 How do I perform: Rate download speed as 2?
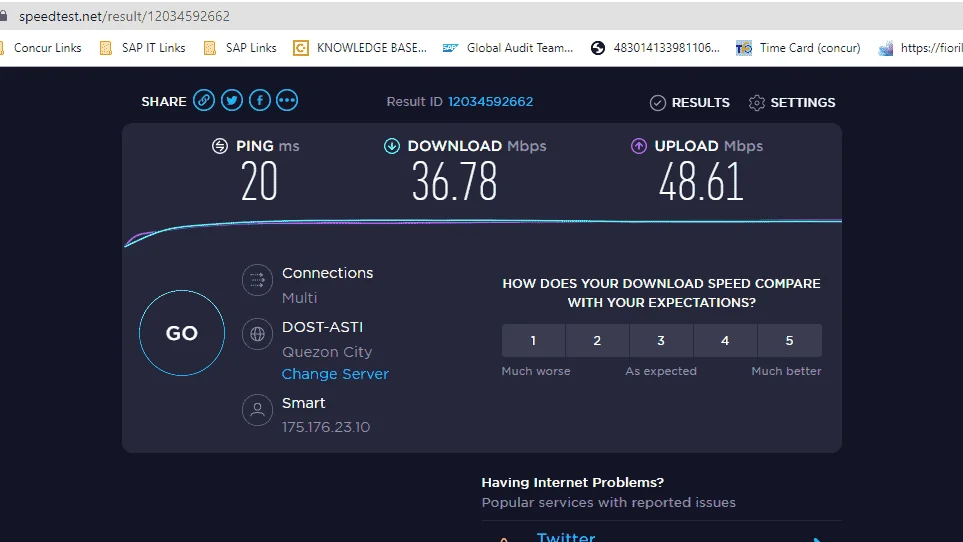(597, 341)
